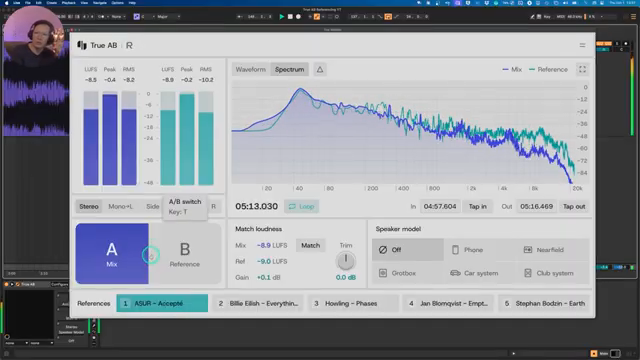Open the True AB hamburger menu
The height and width of the screenshot is (360, 640).
tap(582, 45)
